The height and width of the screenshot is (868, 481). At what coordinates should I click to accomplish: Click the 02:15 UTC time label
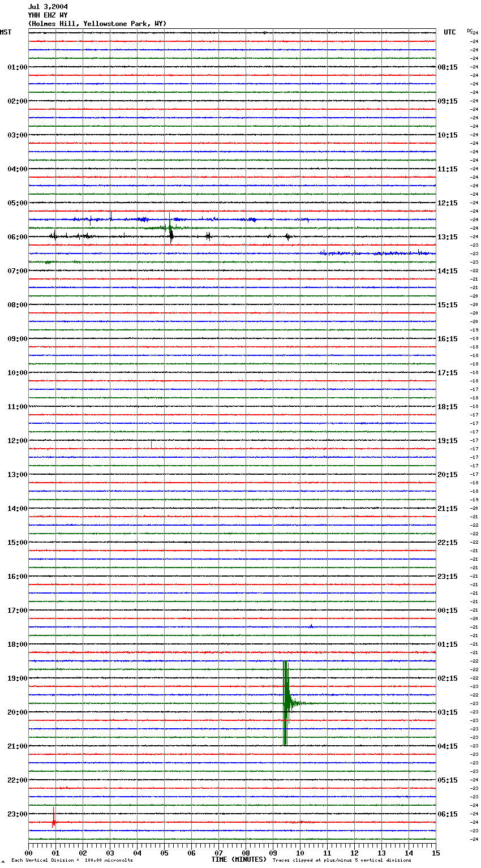click(x=448, y=678)
